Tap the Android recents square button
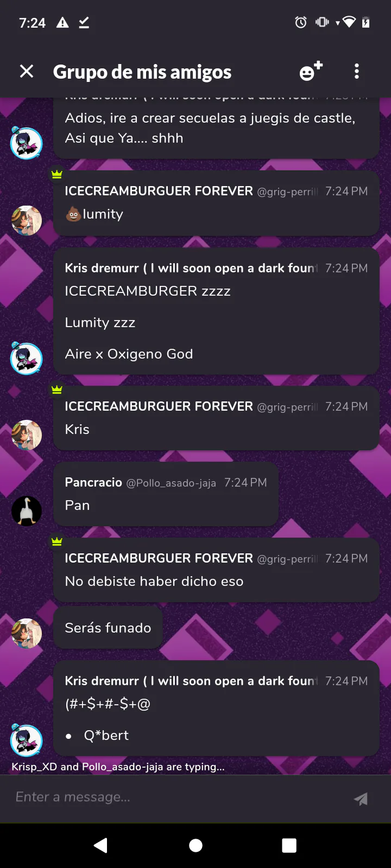Viewport: 391px width, 868px height. pyautogui.click(x=289, y=845)
